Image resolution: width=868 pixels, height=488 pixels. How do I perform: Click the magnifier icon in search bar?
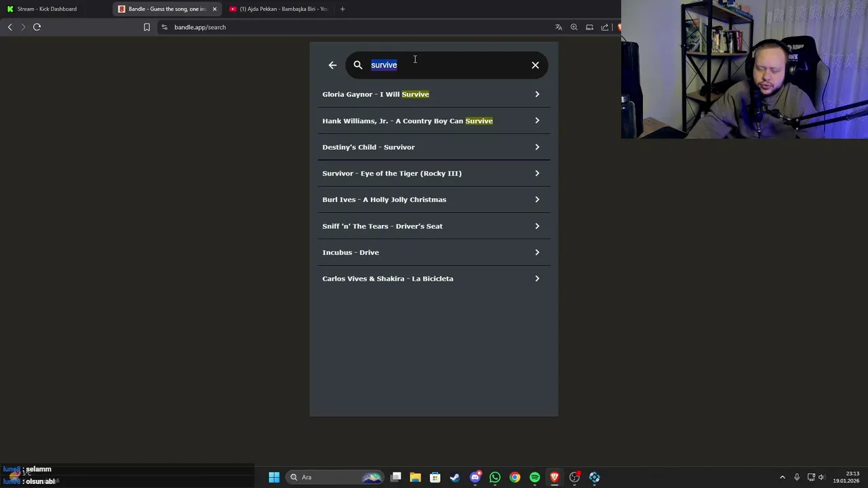[x=358, y=65]
